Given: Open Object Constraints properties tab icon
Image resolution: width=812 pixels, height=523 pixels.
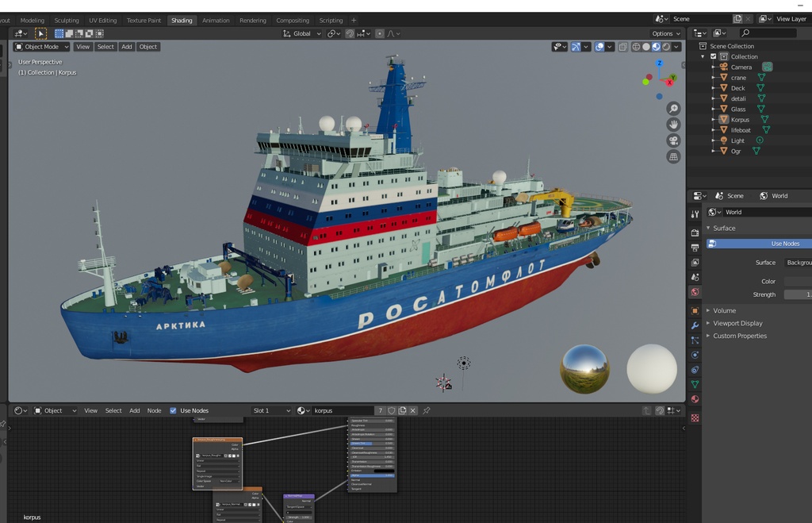Looking at the screenshot, I should 695,370.
